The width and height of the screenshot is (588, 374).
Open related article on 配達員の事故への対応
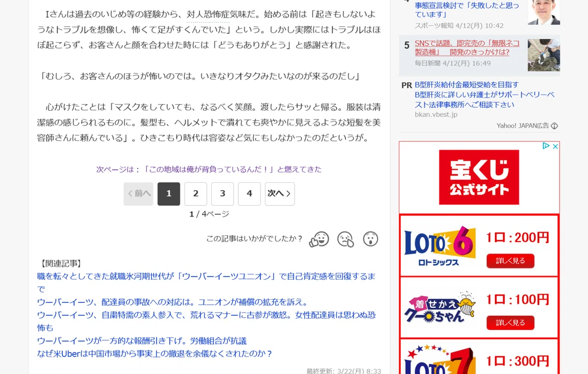[x=172, y=302]
